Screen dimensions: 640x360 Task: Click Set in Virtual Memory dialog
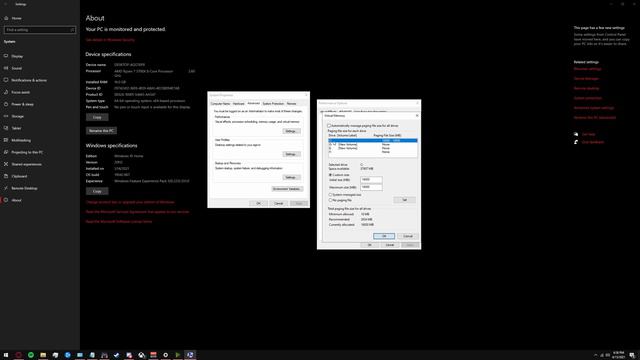404,200
